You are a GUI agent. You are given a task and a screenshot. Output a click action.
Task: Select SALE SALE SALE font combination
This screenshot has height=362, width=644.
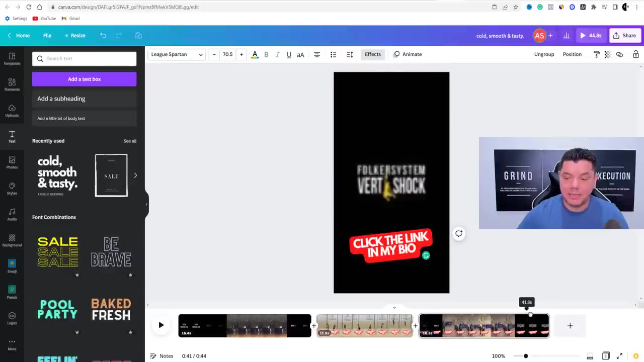tap(58, 252)
